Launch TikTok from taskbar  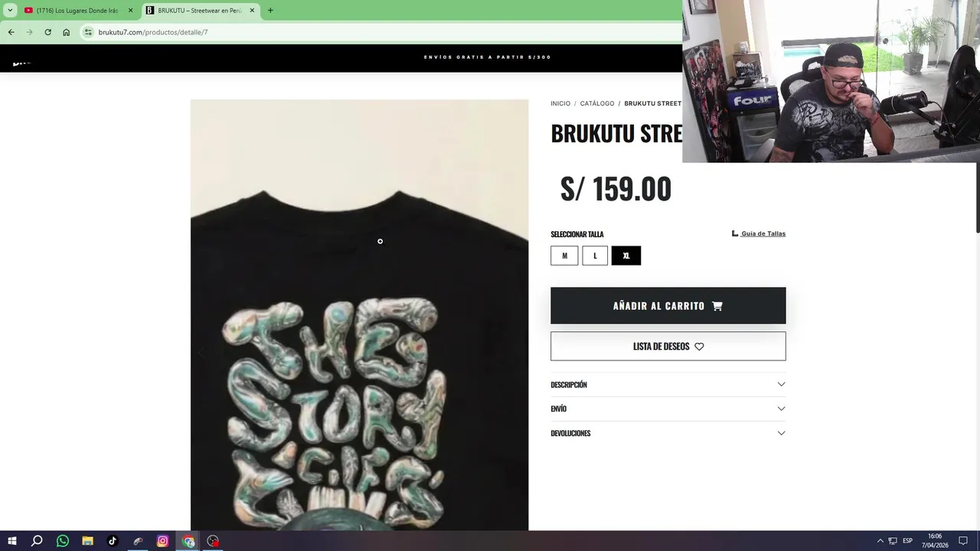113,541
